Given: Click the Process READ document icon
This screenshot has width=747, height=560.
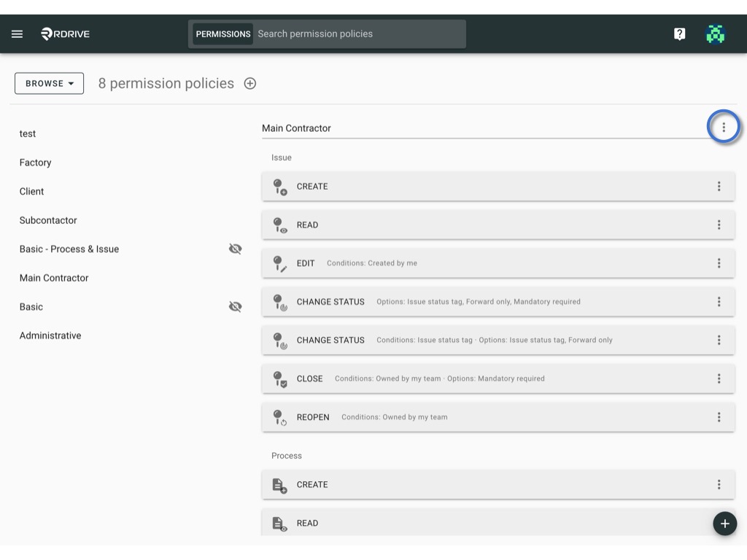Looking at the screenshot, I should tap(279, 524).
